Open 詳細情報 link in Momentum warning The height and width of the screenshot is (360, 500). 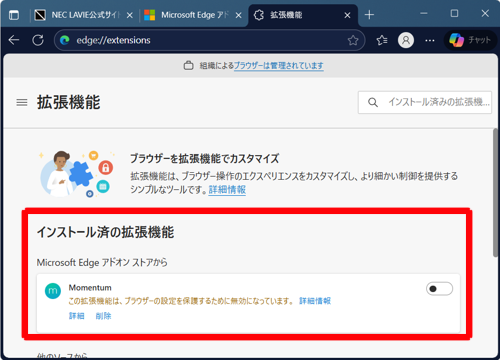(x=315, y=301)
